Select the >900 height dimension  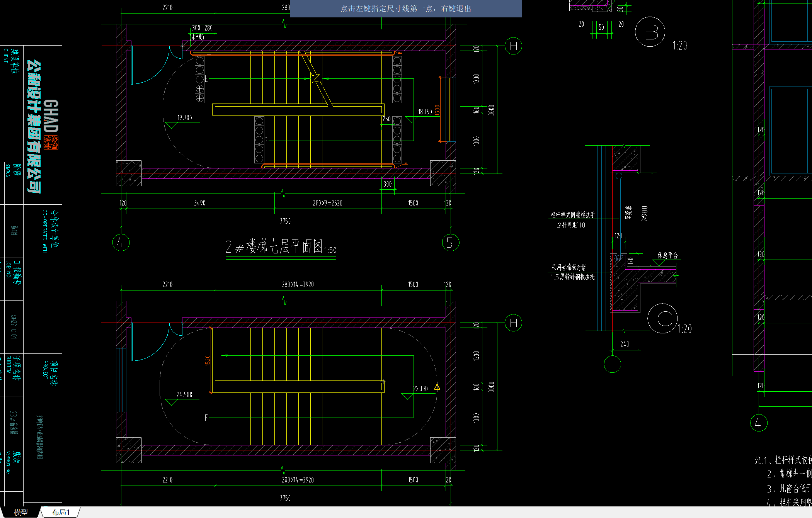644,213
